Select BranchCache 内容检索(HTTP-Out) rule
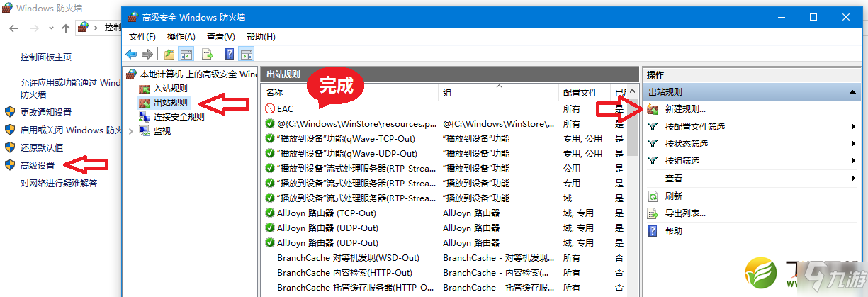Image resolution: width=868 pixels, height=297 pixels. [x=344, y=272]
